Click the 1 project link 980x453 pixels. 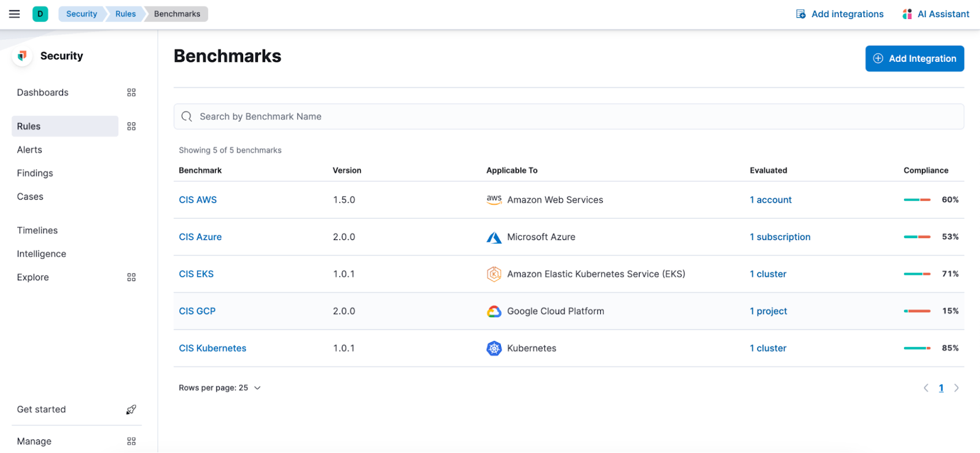[768, 311]
